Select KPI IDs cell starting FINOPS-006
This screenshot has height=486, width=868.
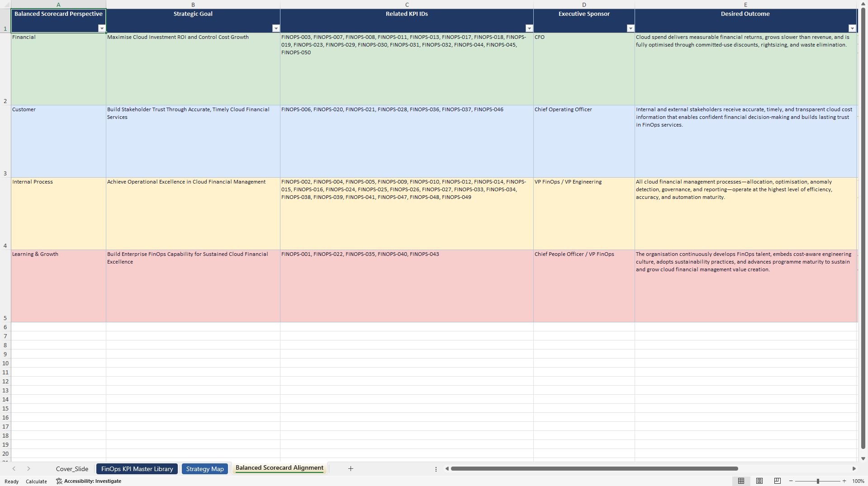tap(407, 142)
